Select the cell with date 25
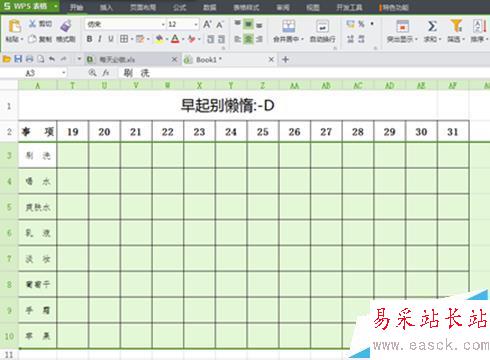The width and height of the screenshot is (490, 360). point(263,132)
